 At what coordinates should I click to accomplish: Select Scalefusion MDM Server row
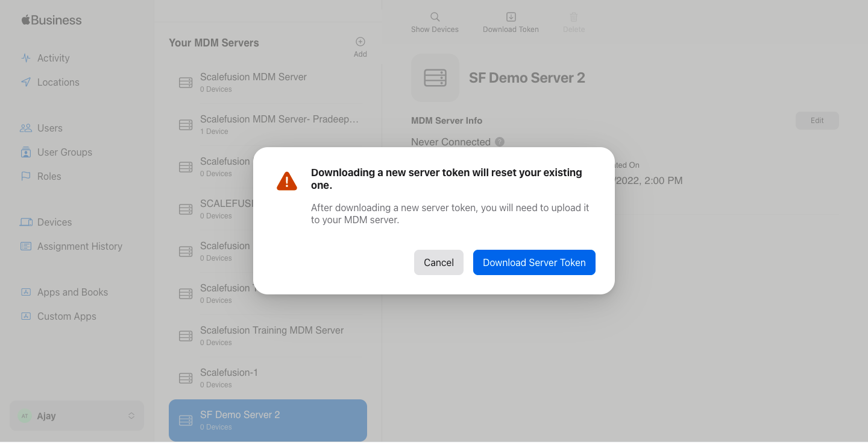click(268, 83)
